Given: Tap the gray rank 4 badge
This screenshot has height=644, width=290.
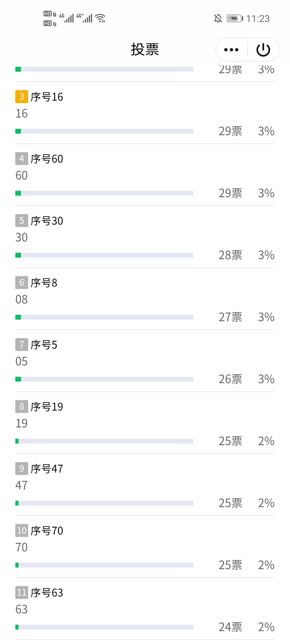Looking at the screenshot, I should point(22,159).
